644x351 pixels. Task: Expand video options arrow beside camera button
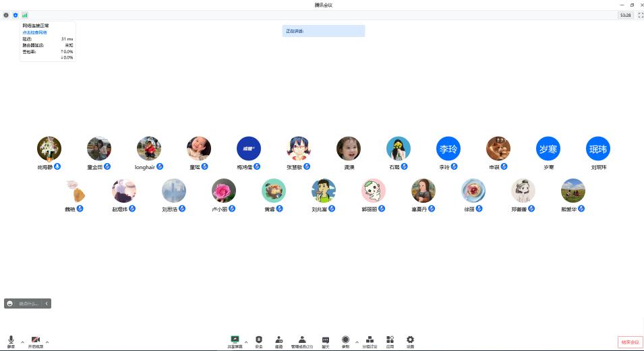coord(47,342)
